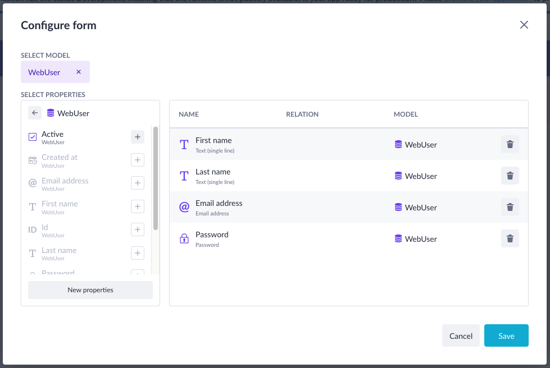Click the ID icon in property list
This screenshot has width=550, height=368.
[x=32, y=230]
